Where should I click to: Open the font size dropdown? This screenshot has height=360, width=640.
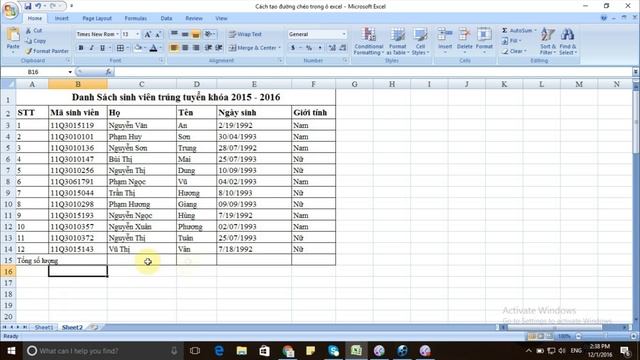138,34
